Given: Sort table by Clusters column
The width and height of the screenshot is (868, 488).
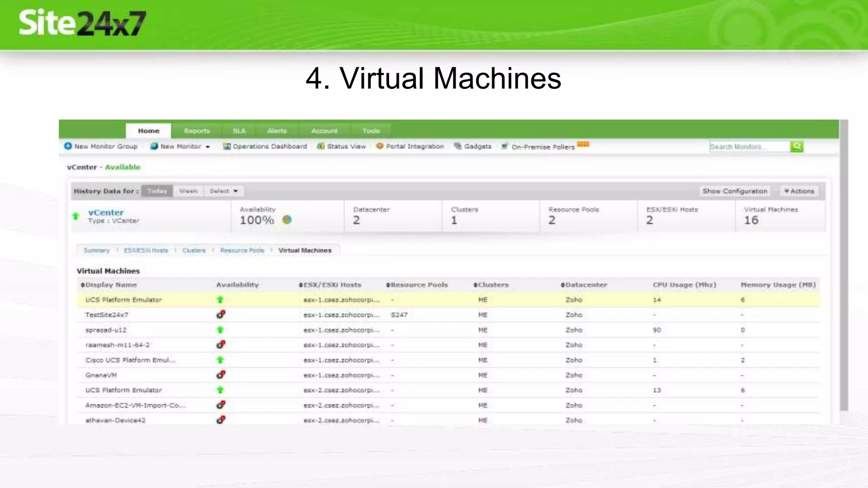Looking at the screenshot, I should click(x=491, y=285).
